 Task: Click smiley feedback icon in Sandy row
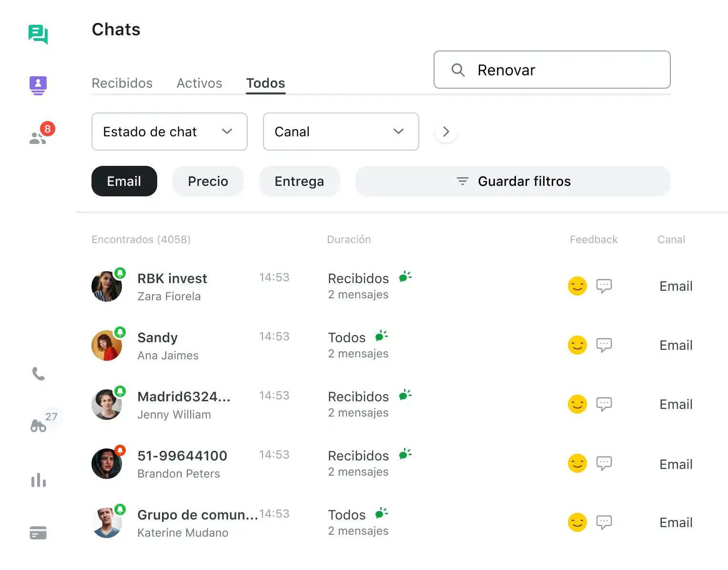pyautogui.click(x=577, y=345)
